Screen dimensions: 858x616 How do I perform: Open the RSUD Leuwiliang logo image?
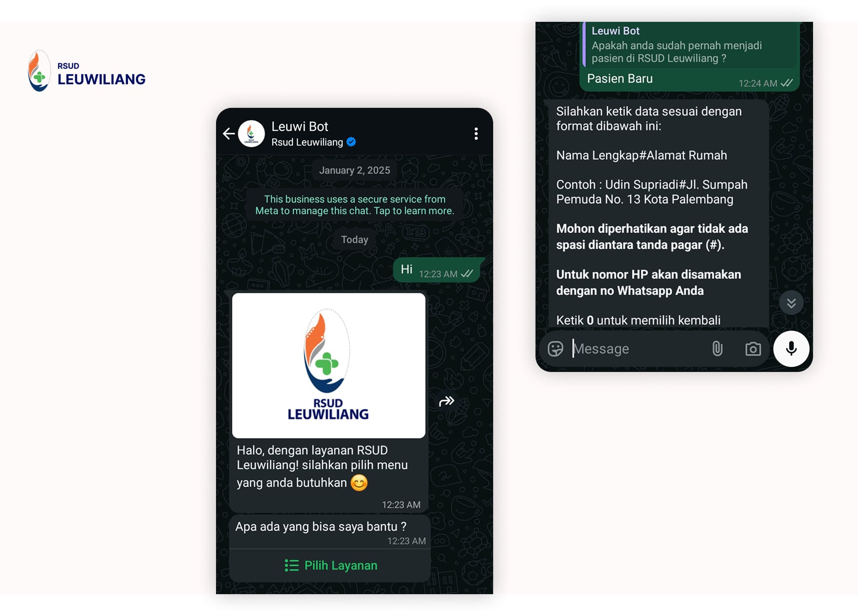click(x=329, y=365)
